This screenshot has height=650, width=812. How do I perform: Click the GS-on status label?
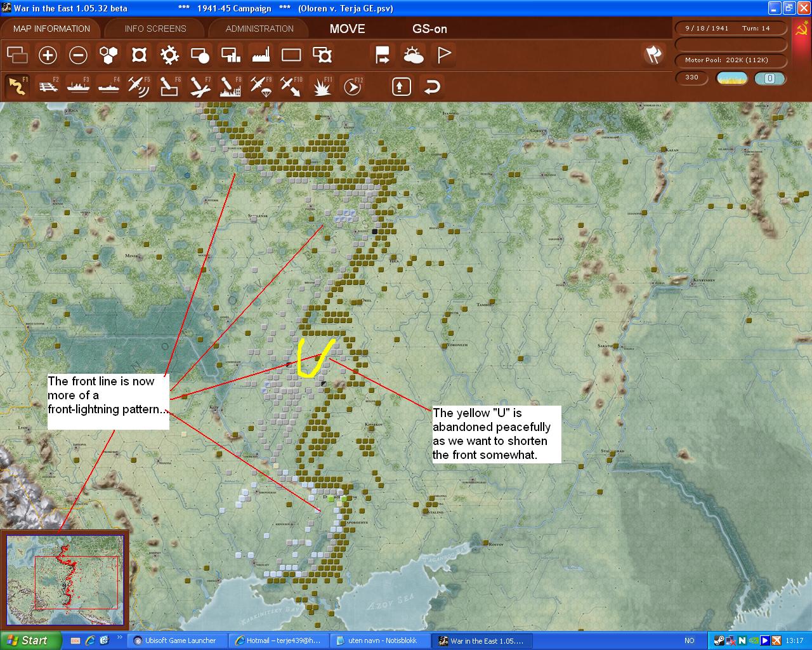coord(429,29)
